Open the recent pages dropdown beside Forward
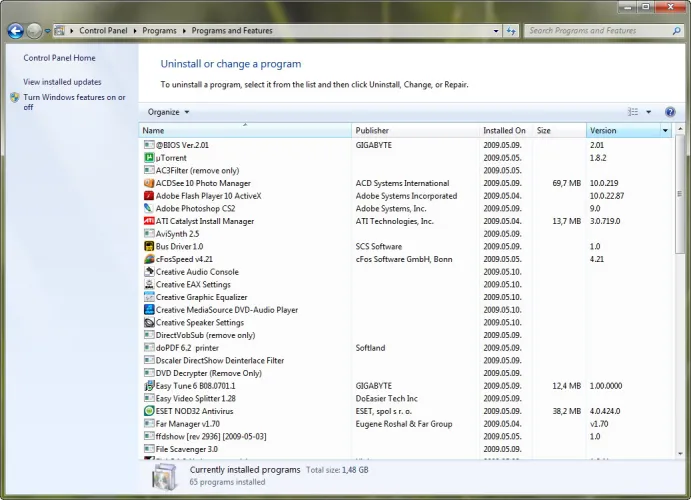Viewport: 691px width, 500px height. (x=47, y=31)
